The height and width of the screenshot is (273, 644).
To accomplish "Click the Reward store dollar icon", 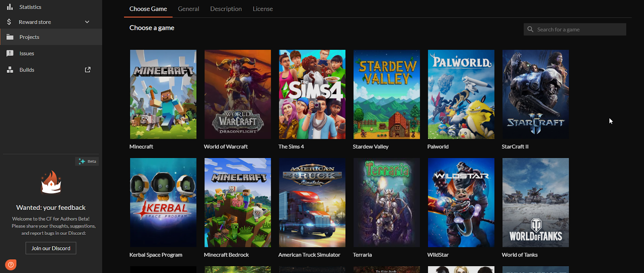I will [x=9, y=22].
